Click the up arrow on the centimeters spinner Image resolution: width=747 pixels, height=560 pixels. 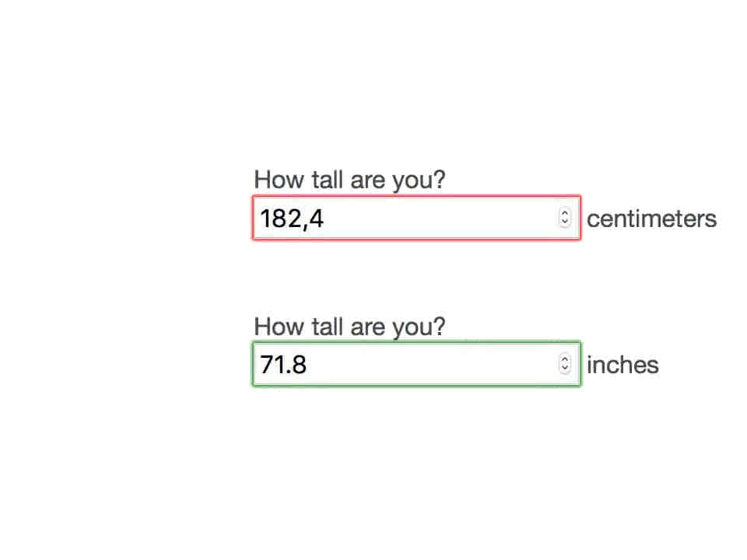pyautogui.click(x=564, y=213)
